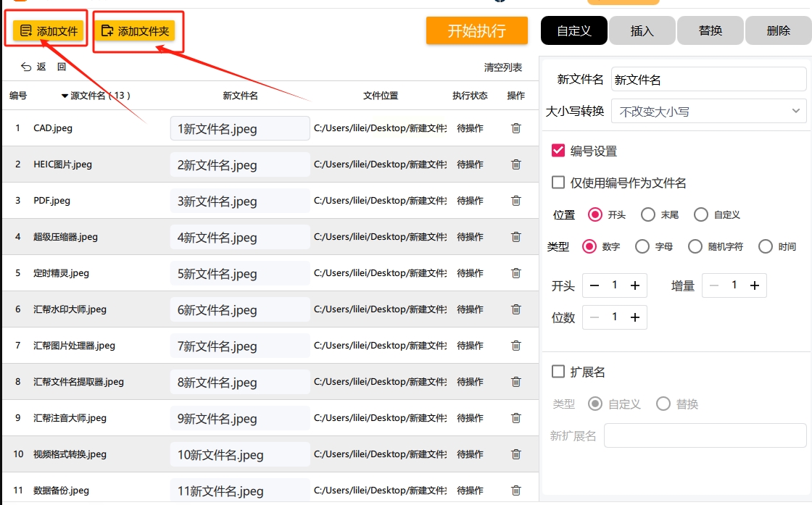The height and width of the screenshot is (505, 812).
Task: Delete 超级压缩器.jpeg with trash icon
Action: click(x=515, y=237)
